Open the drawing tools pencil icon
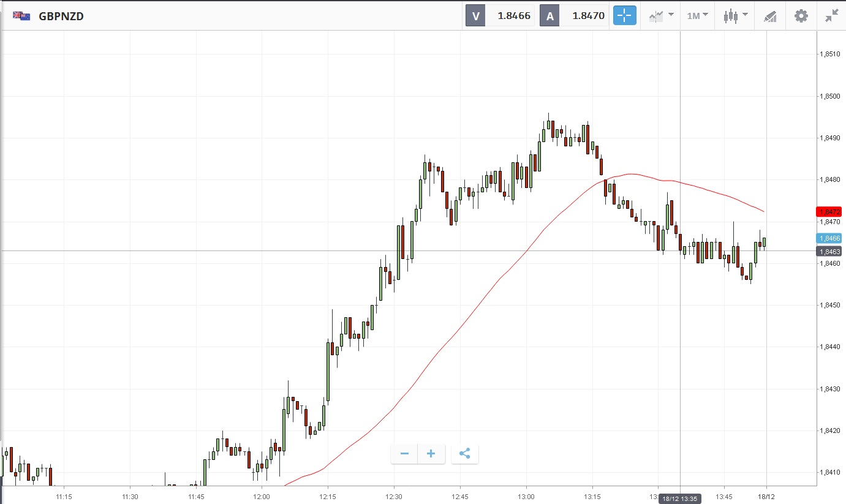The width and height of the screenshot is (846, 504). pyautogui.click(x=770, y=16)
